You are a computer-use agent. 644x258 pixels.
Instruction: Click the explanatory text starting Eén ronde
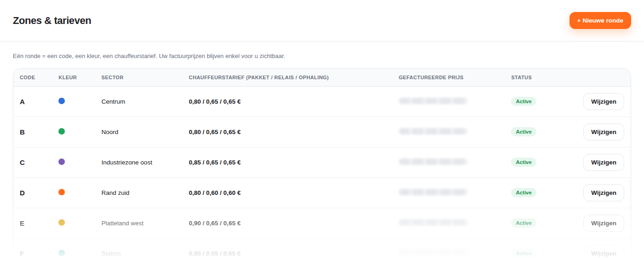(149, 56)
